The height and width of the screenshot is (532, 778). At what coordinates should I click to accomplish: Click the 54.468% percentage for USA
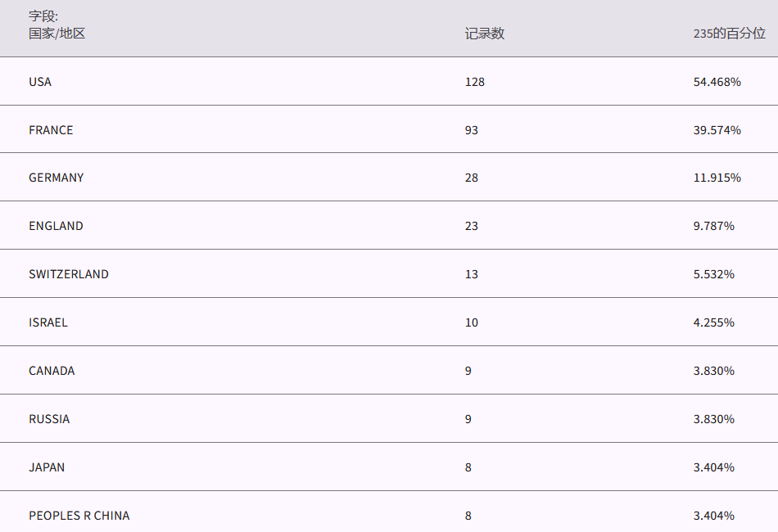coord(717,82)
